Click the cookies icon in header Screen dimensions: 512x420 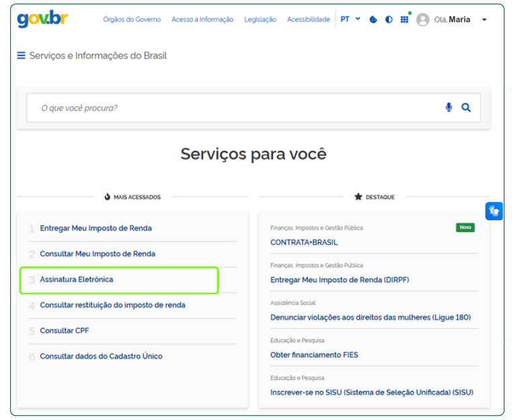pyautogui.click(x=373, y=19)
